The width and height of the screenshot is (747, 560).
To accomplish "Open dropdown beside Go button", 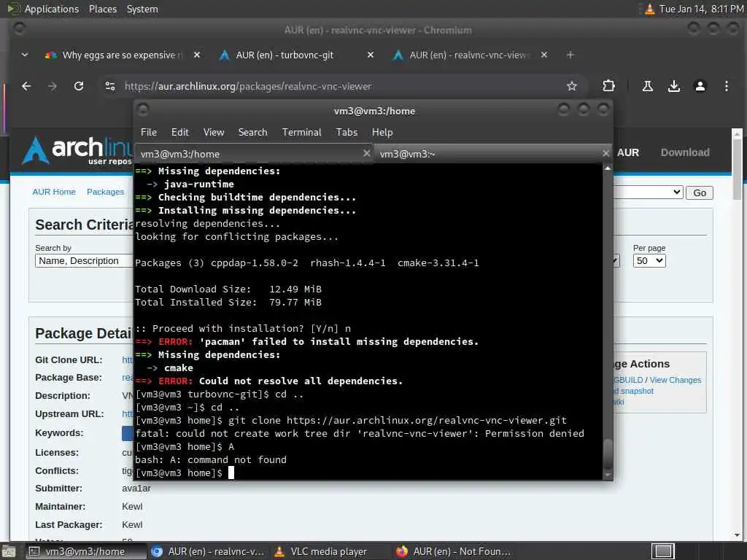I will coord(648,192).
